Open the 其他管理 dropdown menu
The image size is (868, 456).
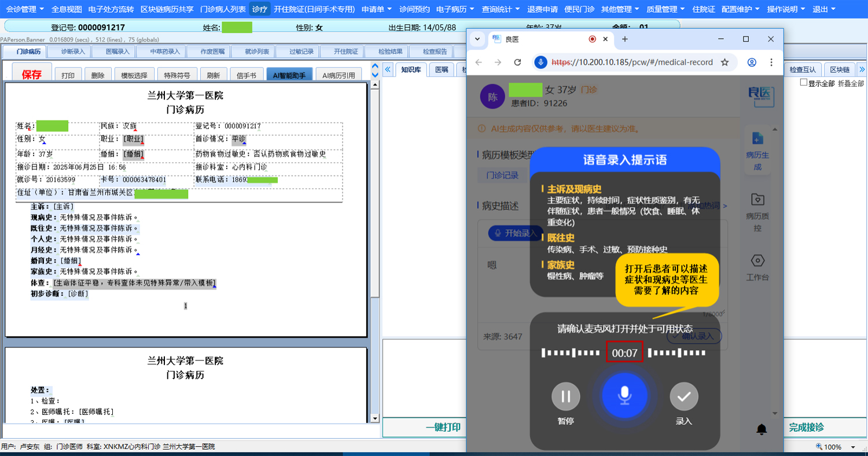[x=620, y=9]
